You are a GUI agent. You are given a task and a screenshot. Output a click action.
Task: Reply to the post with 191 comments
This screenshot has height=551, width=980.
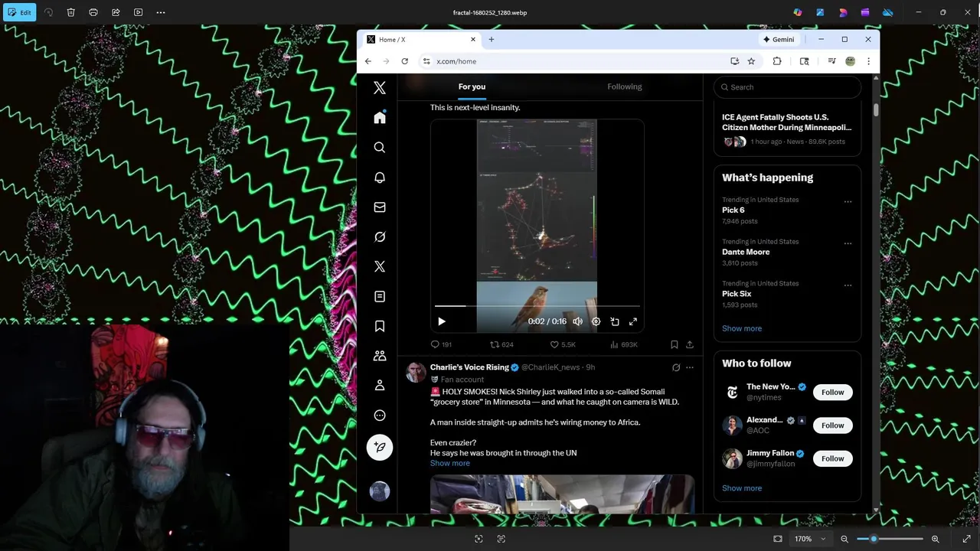tap(441, 345)
